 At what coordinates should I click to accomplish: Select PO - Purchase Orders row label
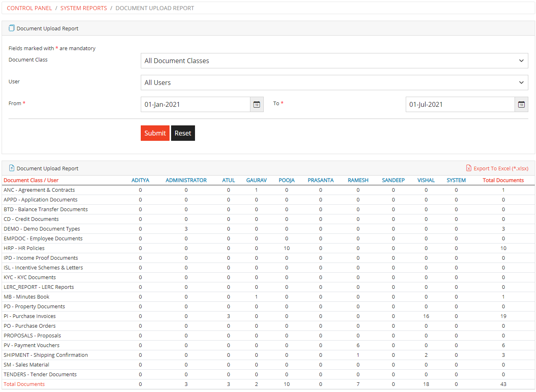pyautogui.click(x=30, y=326)
